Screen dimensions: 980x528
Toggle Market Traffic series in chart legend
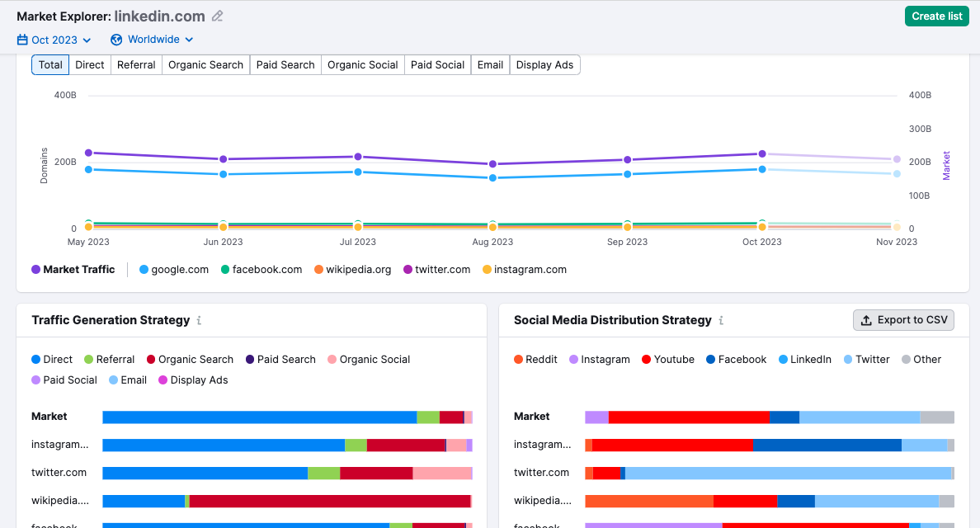[x=73, y=269]
